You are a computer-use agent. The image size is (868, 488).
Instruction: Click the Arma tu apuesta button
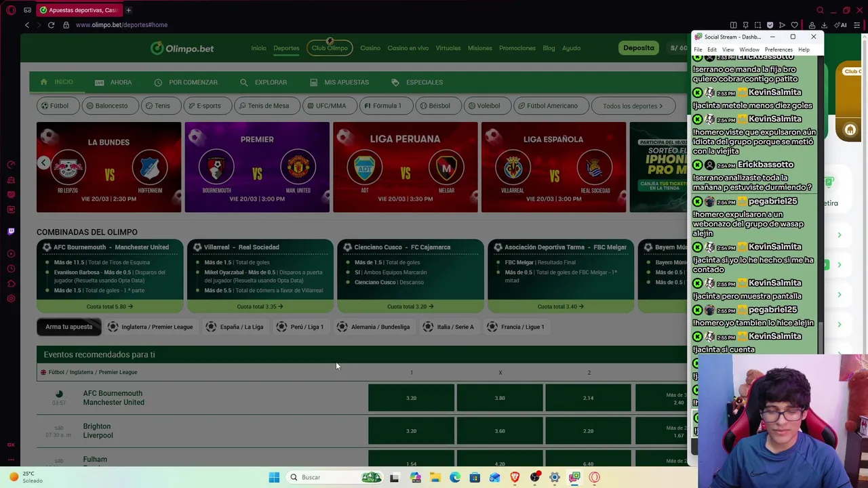[69, 327]
